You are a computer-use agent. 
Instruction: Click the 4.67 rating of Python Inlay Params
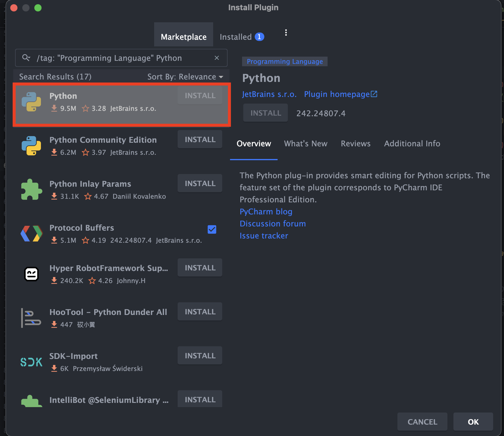[101, 196]
